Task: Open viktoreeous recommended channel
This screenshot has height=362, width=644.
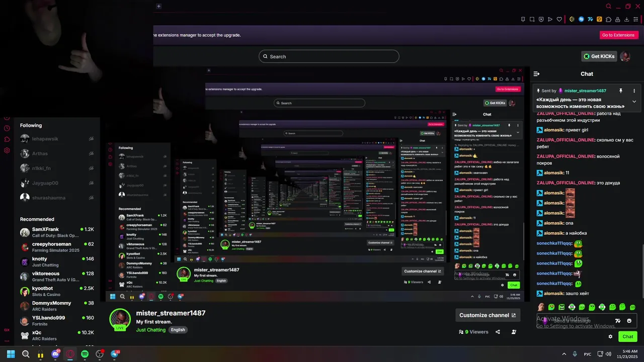Action: point(57,277)
